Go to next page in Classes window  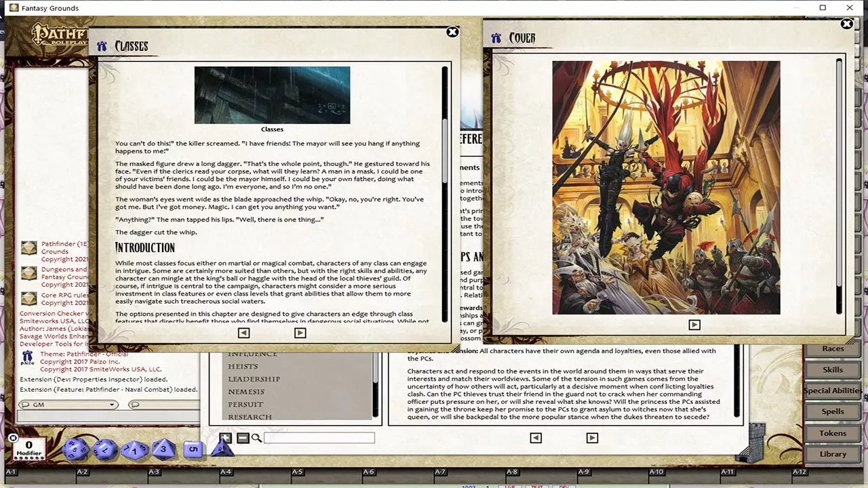(300, 333)
